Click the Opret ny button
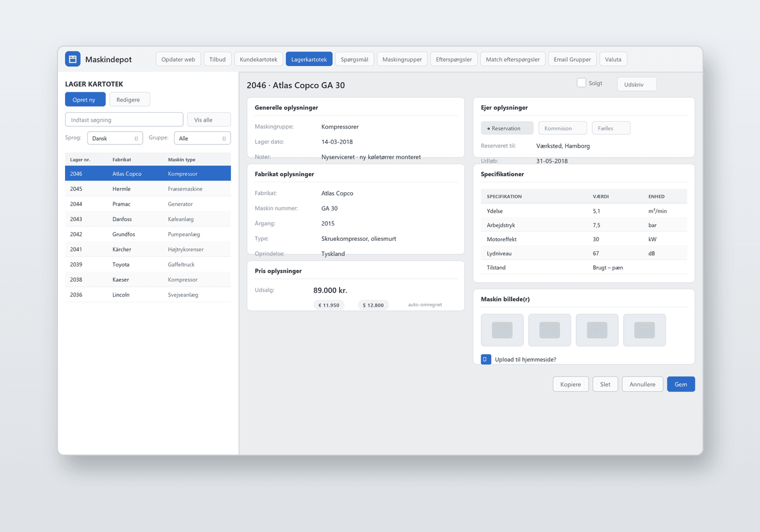760x532 pixels. [85, 100]
